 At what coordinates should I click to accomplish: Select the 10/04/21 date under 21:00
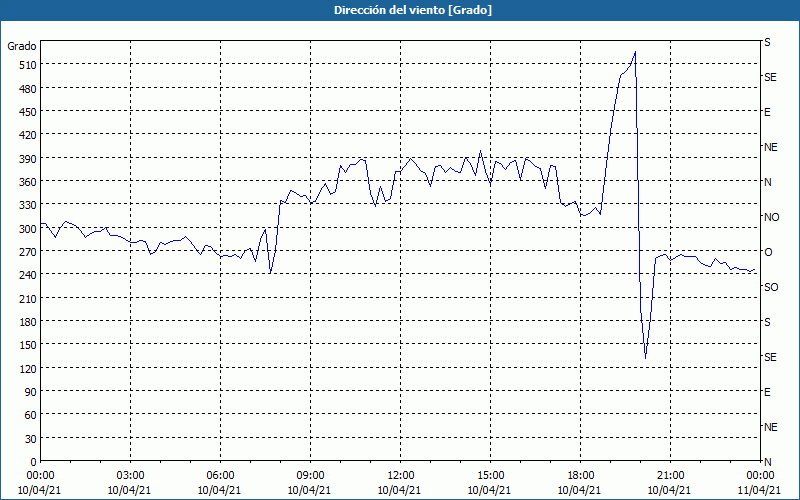[x=670, y=490]
